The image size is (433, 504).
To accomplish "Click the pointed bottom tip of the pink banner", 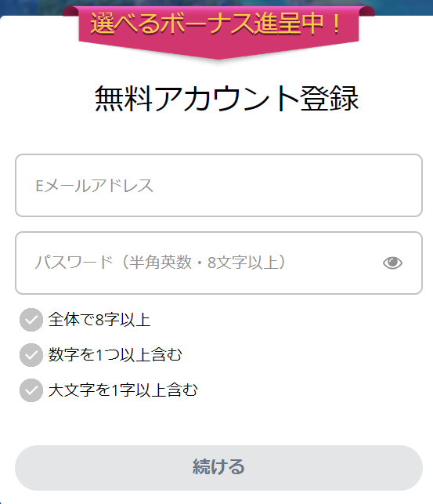I will click(218, 55).
